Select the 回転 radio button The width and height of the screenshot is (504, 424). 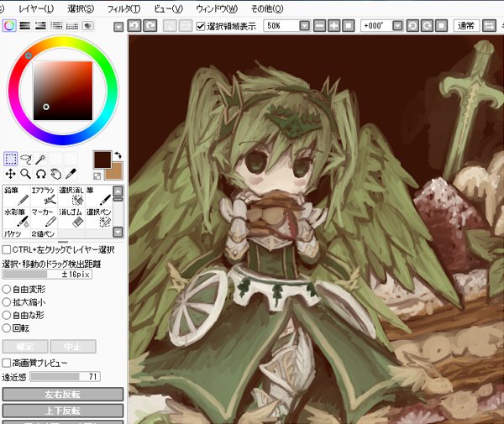click(7, 328)
